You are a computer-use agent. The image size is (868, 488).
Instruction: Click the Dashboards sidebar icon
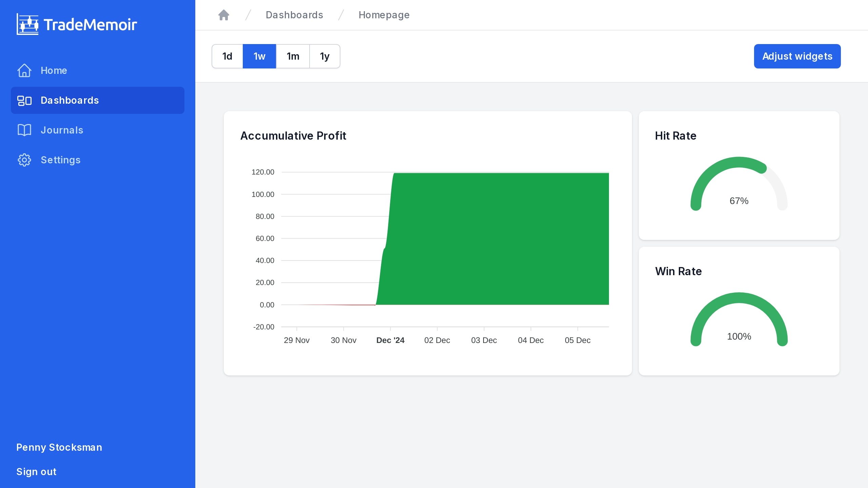(x=24, y=100)
